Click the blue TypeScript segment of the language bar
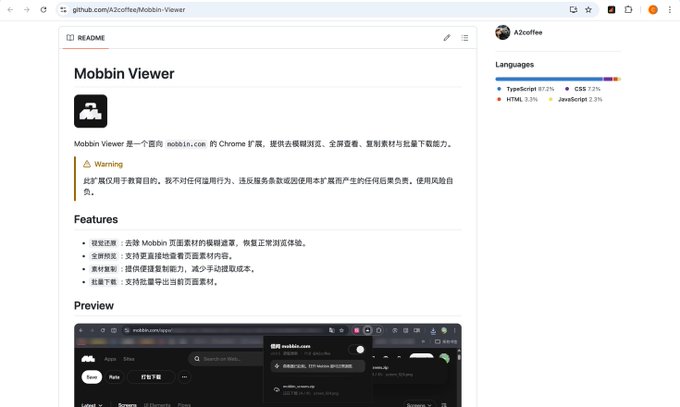Image resolution: width=680 pixels, height=407 pixels. point(549,79)
